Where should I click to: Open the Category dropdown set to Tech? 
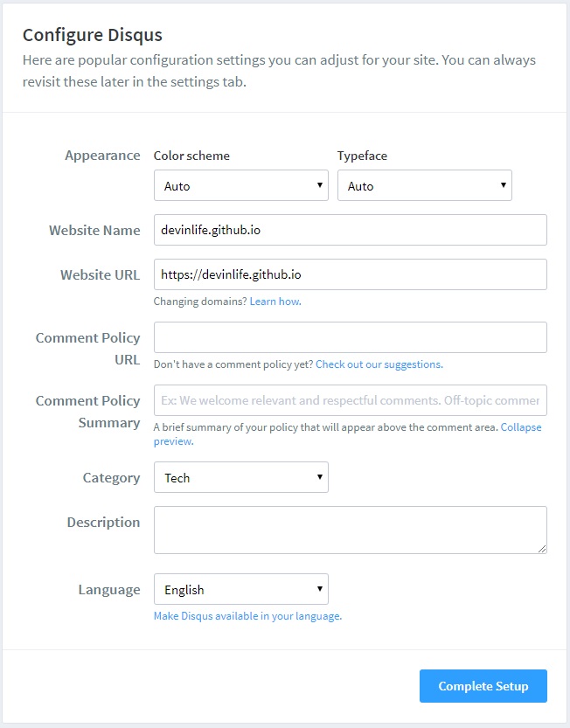(241, 477)
